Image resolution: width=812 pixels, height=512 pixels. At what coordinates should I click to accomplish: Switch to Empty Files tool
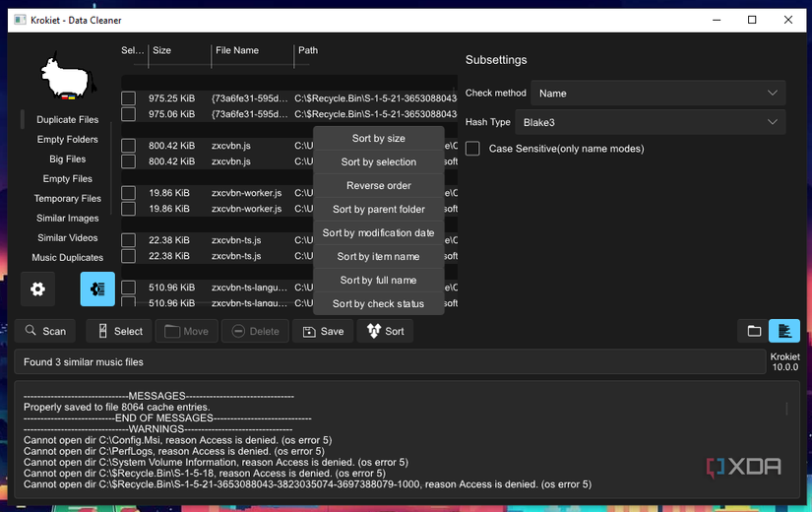(x=67, y=179)
